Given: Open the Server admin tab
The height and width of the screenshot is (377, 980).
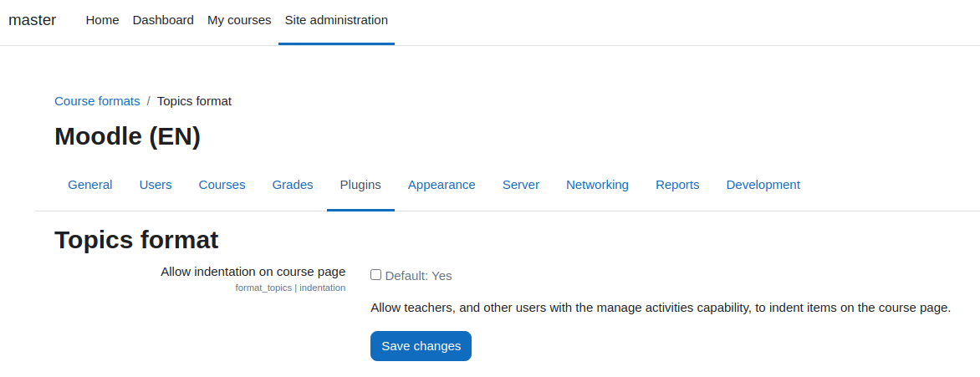Looking at the screenshot, I should click(x=521, y=185).
